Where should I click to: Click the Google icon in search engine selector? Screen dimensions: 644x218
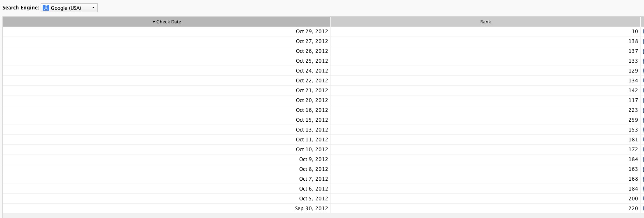(x=46, y=8)
